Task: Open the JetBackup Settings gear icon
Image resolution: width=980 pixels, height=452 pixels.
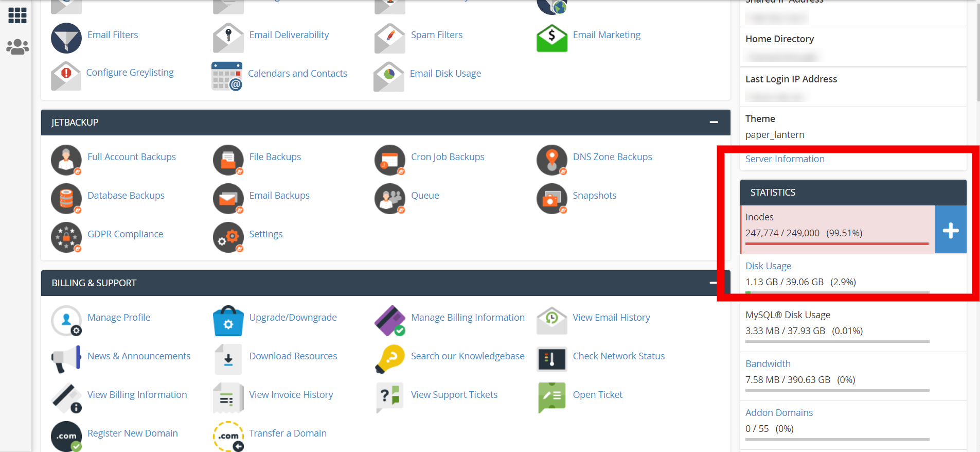Action: point(228,237)
